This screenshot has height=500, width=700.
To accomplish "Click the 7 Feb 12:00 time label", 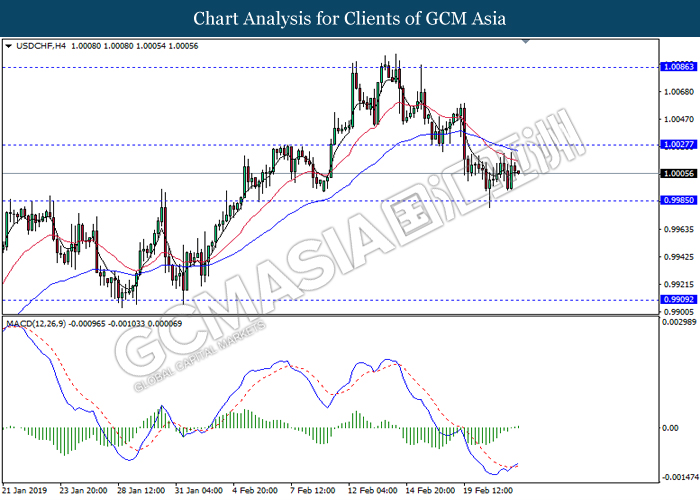I will pyautogui.click(x=313, y=490).
